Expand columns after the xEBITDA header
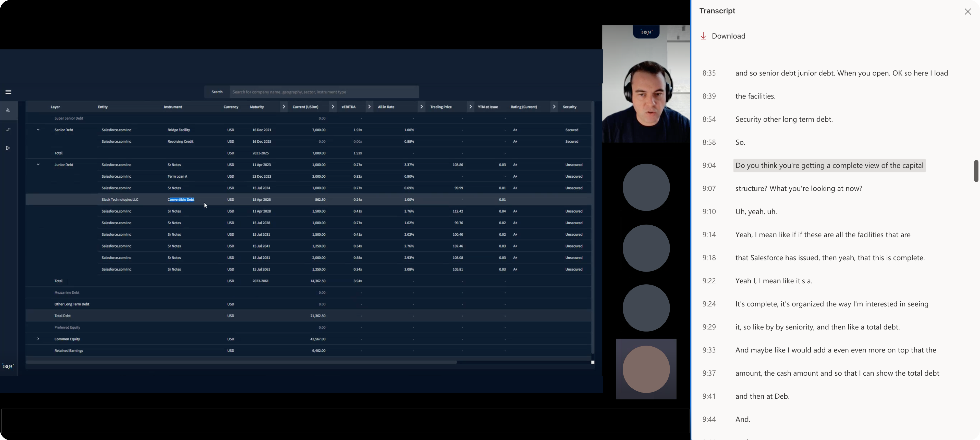980x440 pixels. point(369,107)
